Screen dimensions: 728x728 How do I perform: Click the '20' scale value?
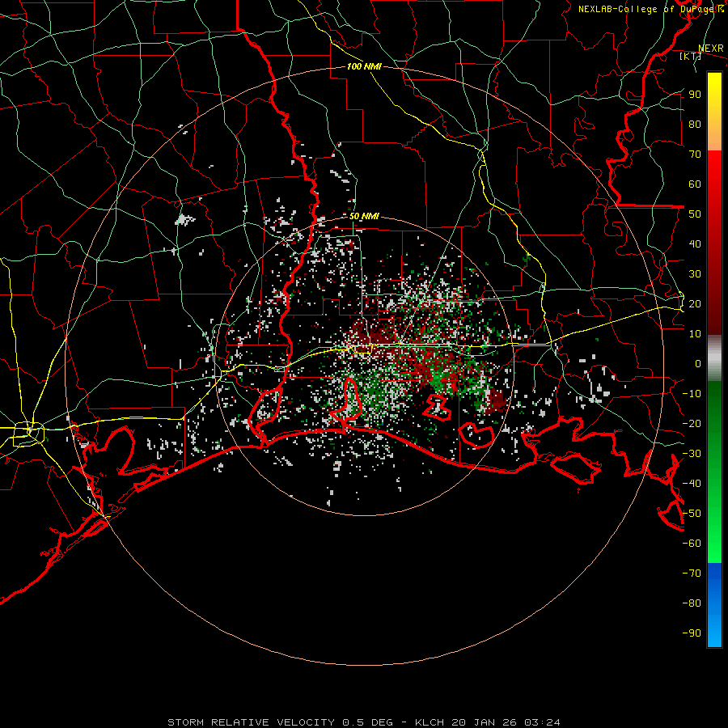(695, 304)
